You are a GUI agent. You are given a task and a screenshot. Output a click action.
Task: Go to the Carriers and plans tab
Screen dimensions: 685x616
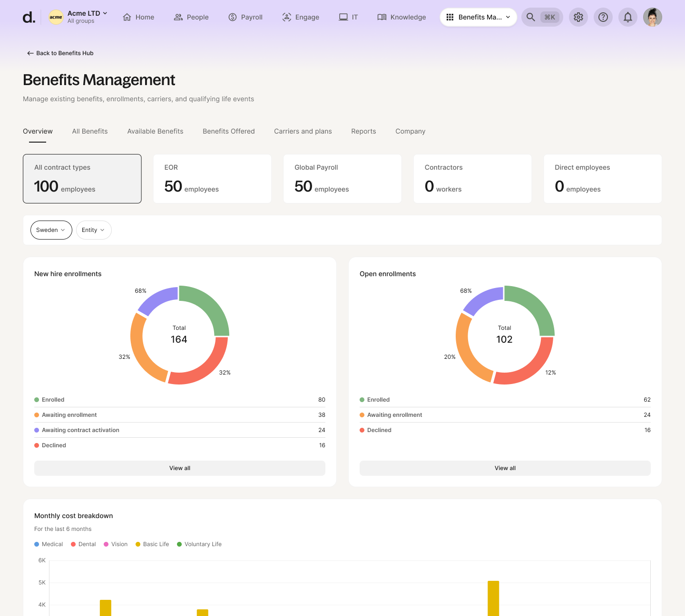click(x=303, y=131)
